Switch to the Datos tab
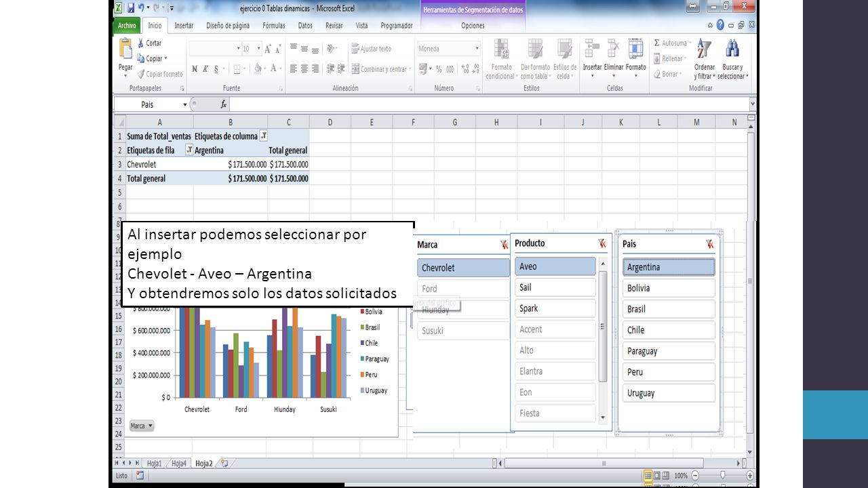 (305, 26)
